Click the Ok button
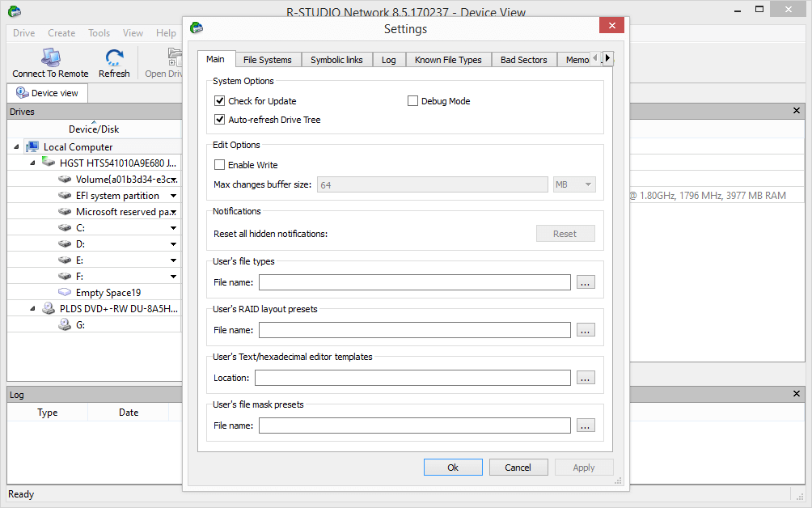The width and height of the screenshot is (812, 508). tap(453, 467)
